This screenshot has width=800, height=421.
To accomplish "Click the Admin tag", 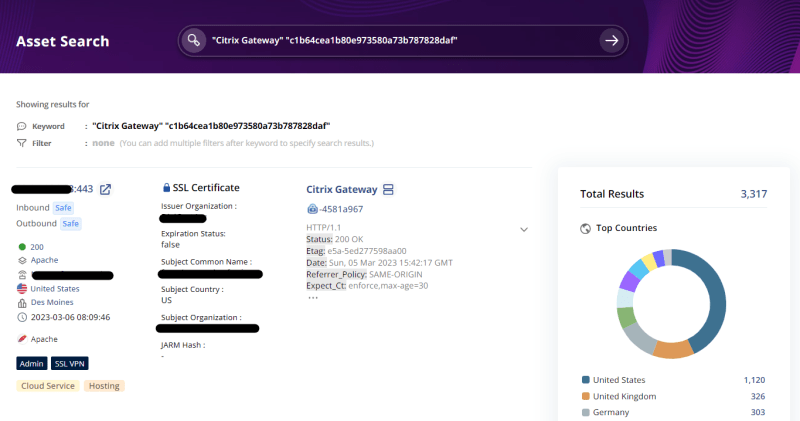I will pyautogui.click(x=32, y=363).
